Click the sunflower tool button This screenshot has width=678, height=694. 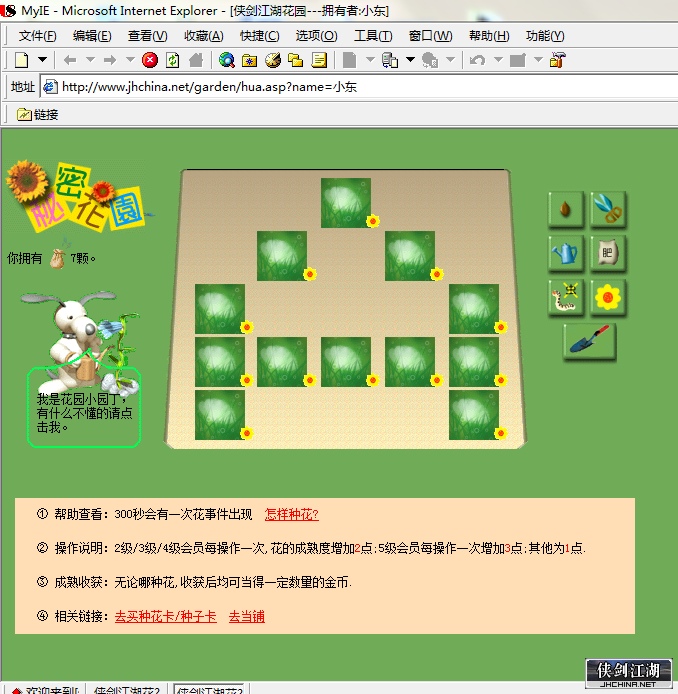(608, 297)
